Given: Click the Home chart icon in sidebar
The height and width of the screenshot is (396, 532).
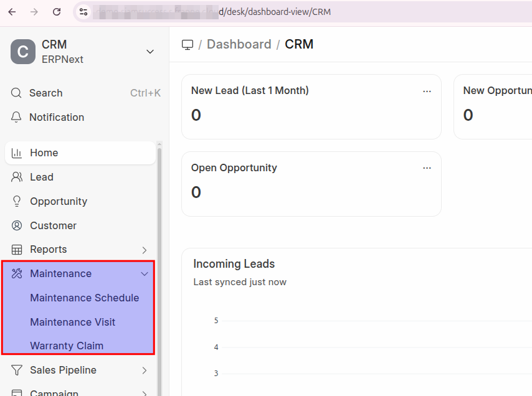Looking at the screenshot, I should tap(17, 153).
